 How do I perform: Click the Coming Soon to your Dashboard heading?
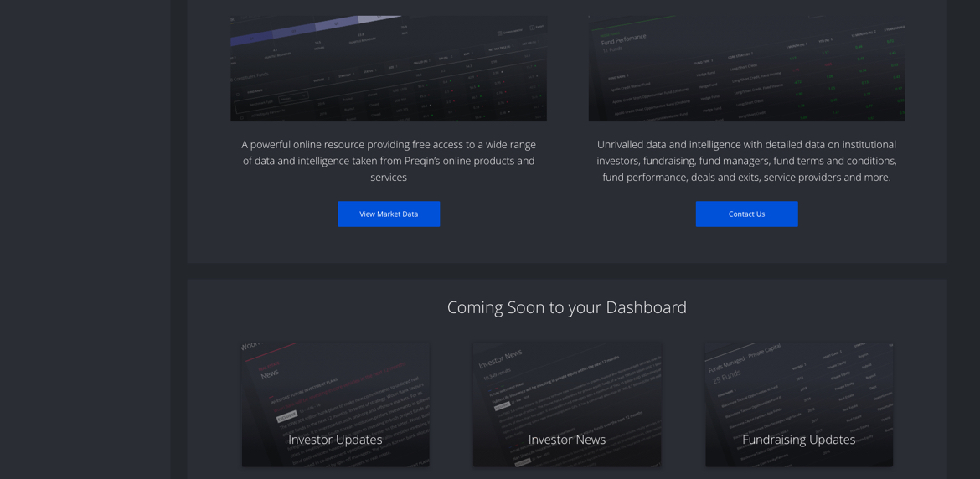point(566,307)
